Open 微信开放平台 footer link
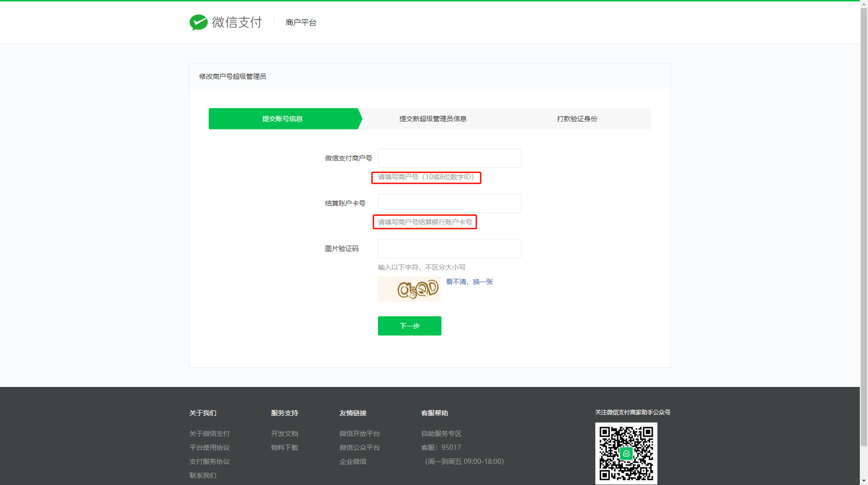 click(360, 434)
